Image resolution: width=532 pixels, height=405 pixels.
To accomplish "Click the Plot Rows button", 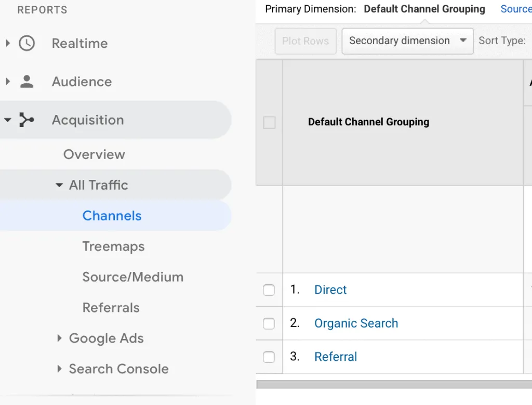I will [x=305, y=41].
